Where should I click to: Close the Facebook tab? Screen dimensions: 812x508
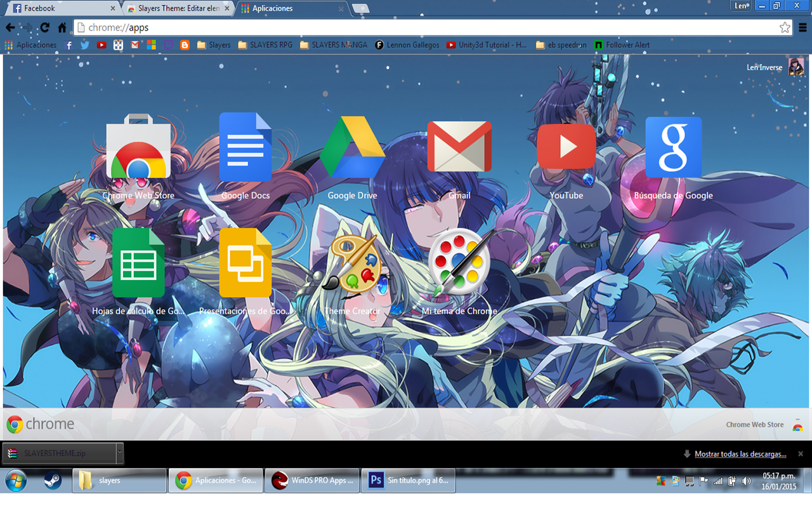point(113,8)
